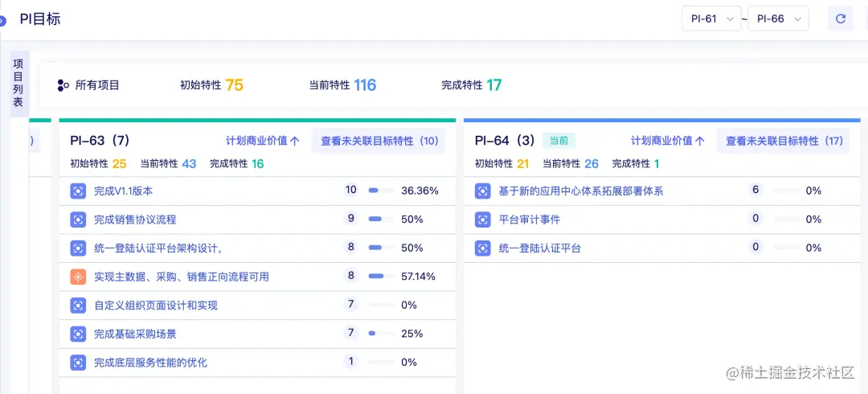Expand the 项目列表 side panel
The height and width of the screenshot is (394, 868).
click(x=18, y=84)
